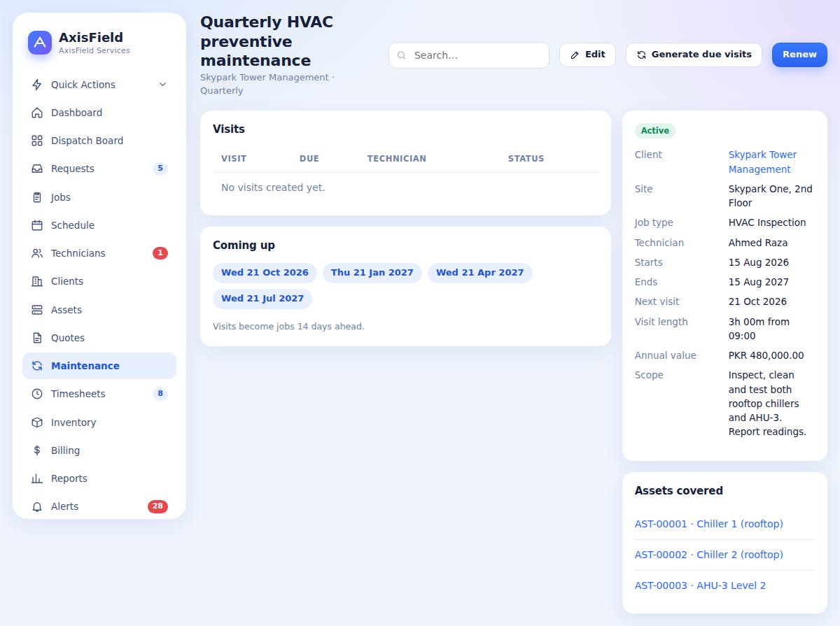The height and width of the screenshot is (626, 840).
Task: Click the Alerts bell icon
Action: pos(37,506)
